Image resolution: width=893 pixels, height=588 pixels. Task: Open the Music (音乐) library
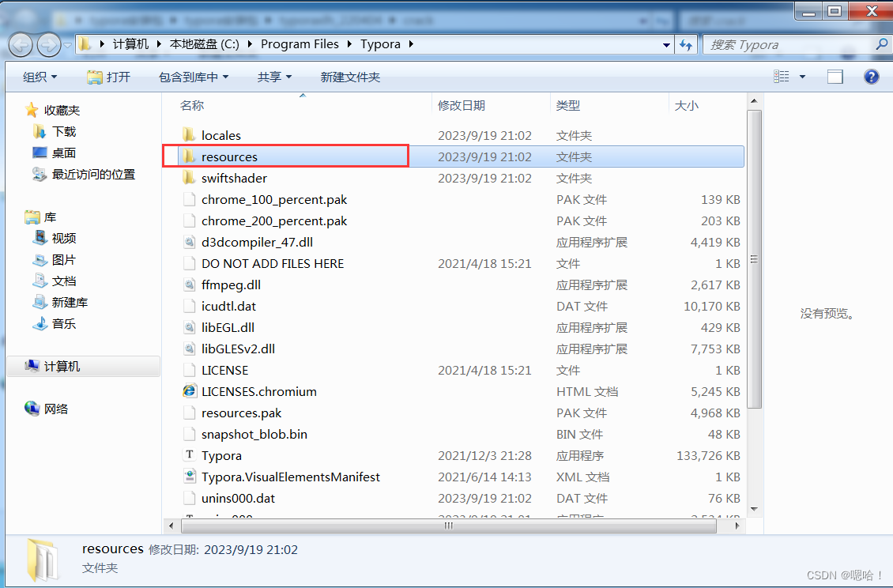64,323
